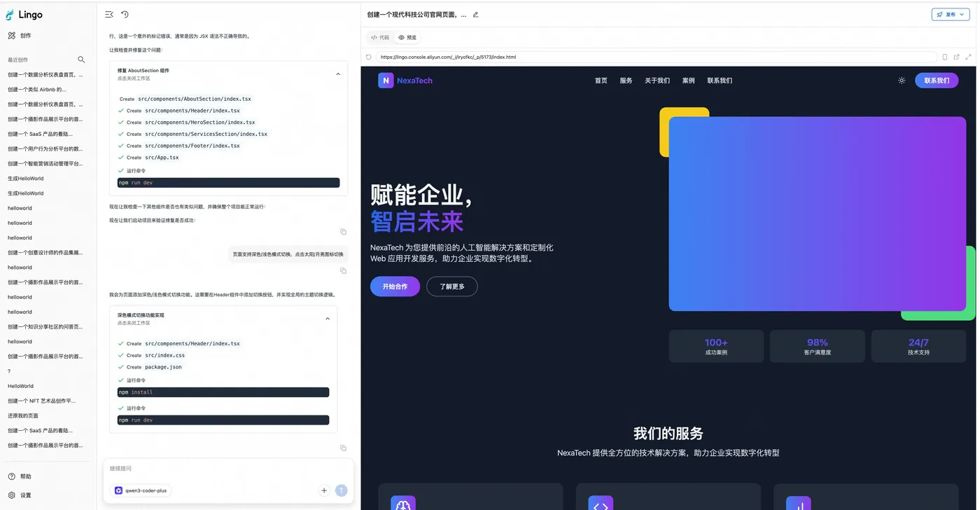
Task: Click the send arrow button
Action: point(342,490)
